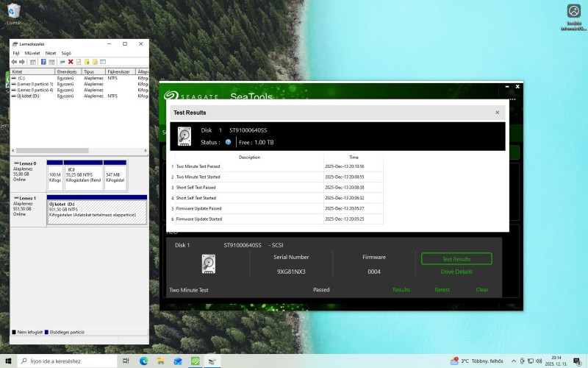Launch Microsoft Edge from the taskbar
Screen dimensions: 588x368
[x=143, y=361]
